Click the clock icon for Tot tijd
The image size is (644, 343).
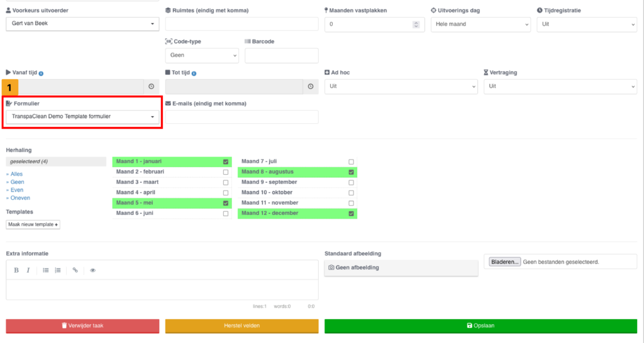pyautogui.click(x=311, y=86)
